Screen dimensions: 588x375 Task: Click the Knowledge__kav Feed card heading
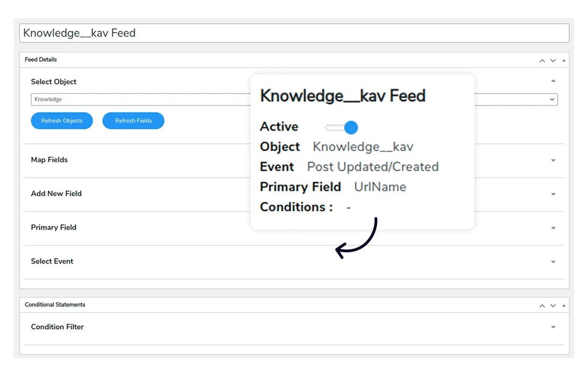point(343,96)
